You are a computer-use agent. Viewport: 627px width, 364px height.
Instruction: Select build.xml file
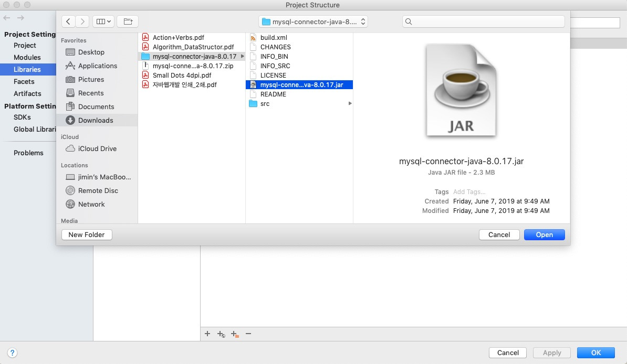[x=299, y=38]
